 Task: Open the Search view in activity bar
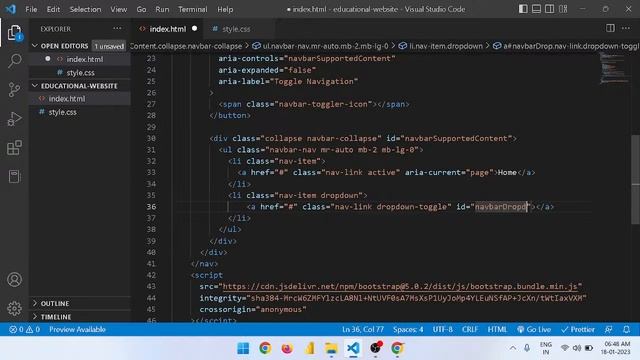[x=14, y=61]
